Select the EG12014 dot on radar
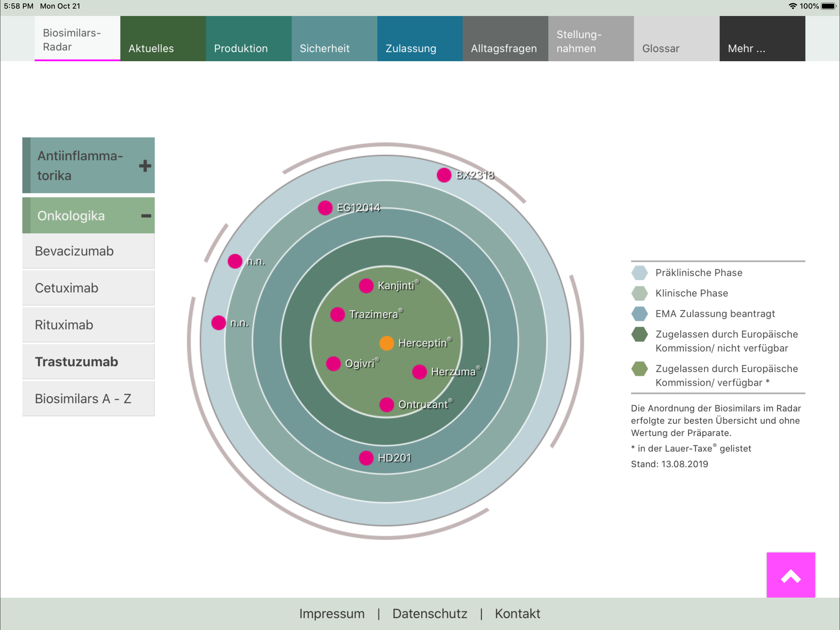 click(325, 208)
